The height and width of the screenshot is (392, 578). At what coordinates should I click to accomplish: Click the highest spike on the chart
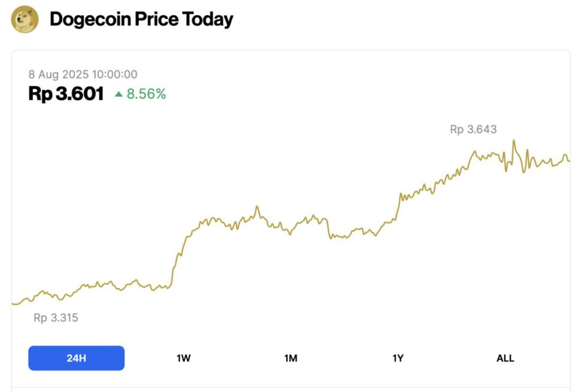coord(514,139)
